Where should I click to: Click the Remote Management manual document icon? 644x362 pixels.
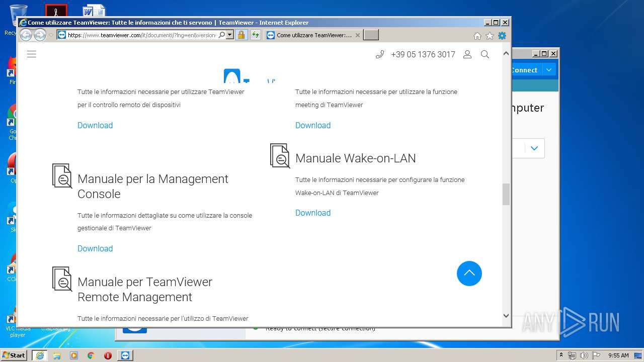pyautogui.click(x=62, y=279)
